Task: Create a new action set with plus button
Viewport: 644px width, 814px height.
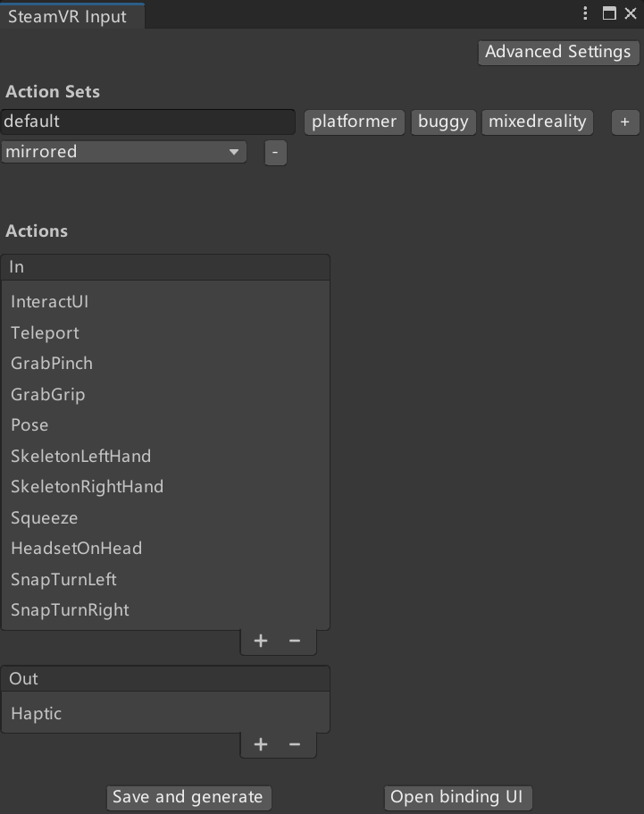Action: click(624, 122)
